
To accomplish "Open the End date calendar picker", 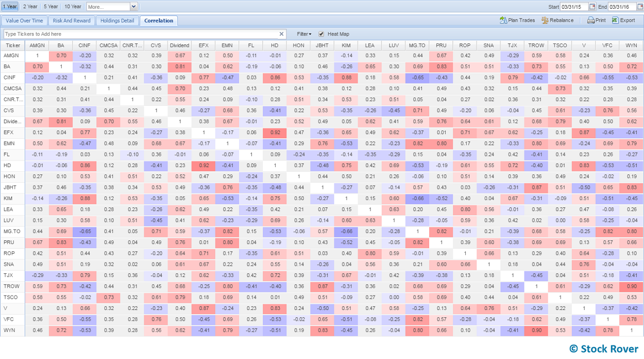I will coord(640,7).
